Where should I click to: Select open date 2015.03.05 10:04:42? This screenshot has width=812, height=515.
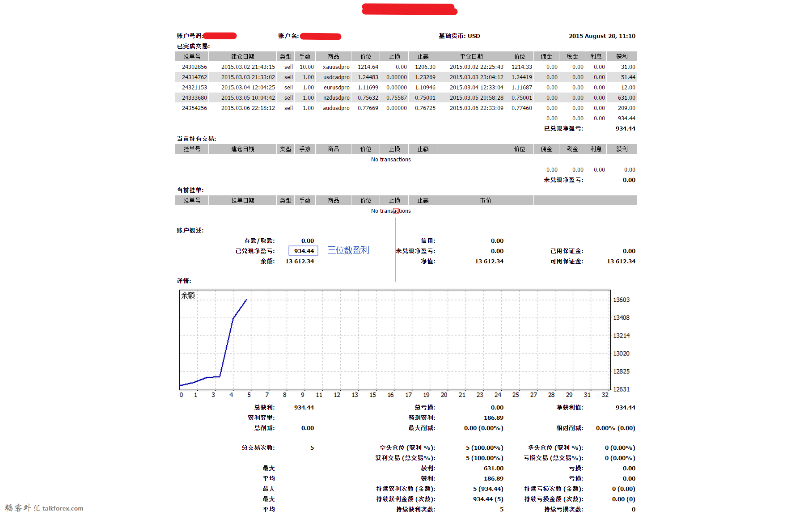coord(248,98)
